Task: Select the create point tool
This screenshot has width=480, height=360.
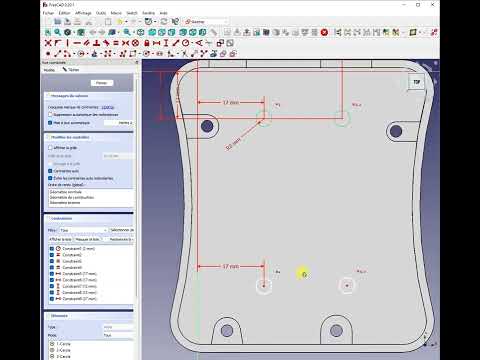Action: 48,53
